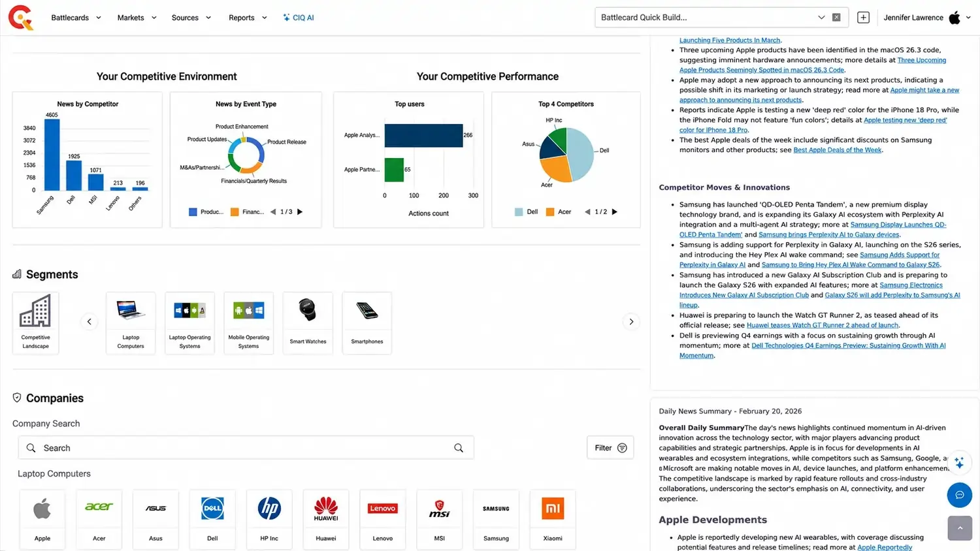Toggle the Dell legend item in Top 4 Competitors

click(527, 212)
